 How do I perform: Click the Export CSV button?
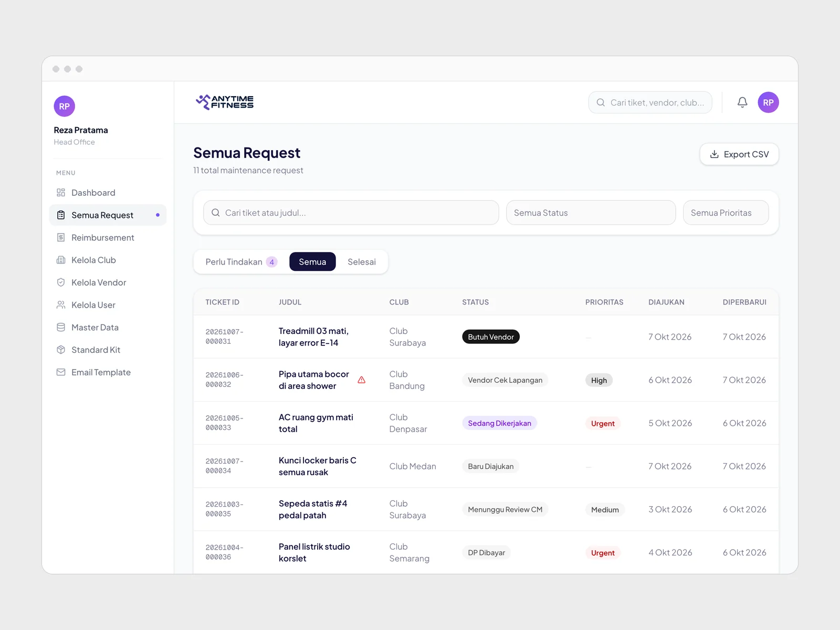(x=739, y=154)
